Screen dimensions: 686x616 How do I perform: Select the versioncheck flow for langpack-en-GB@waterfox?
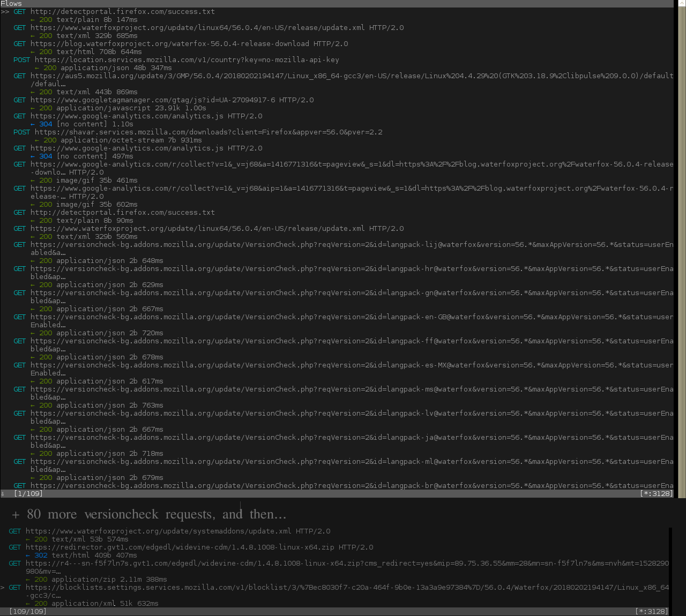pos(344,321)
